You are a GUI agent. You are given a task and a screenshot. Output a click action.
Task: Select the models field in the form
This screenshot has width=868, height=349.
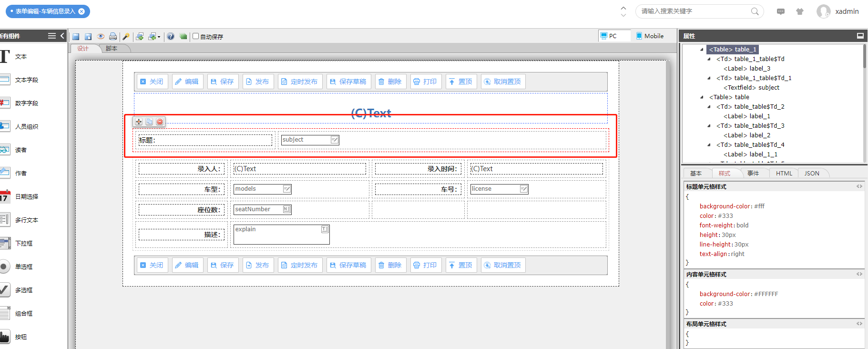[x=262, y=189]
